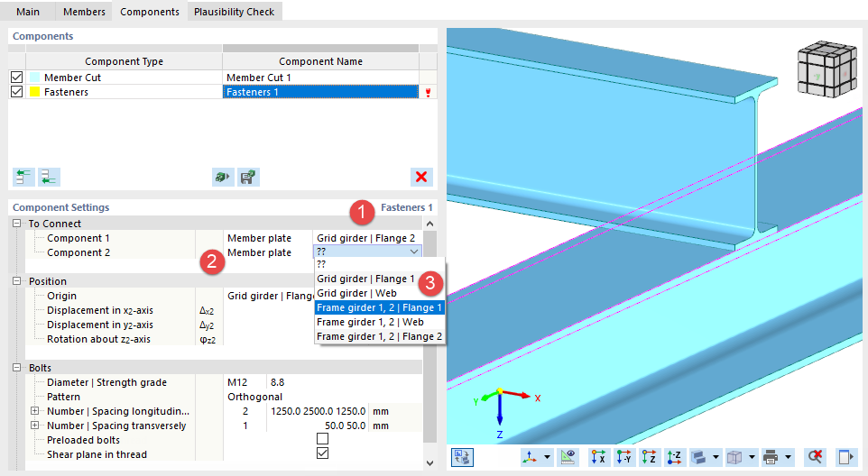Click 8.8 strength grade value
Screen dimensions: 868x476
point(277,382)
